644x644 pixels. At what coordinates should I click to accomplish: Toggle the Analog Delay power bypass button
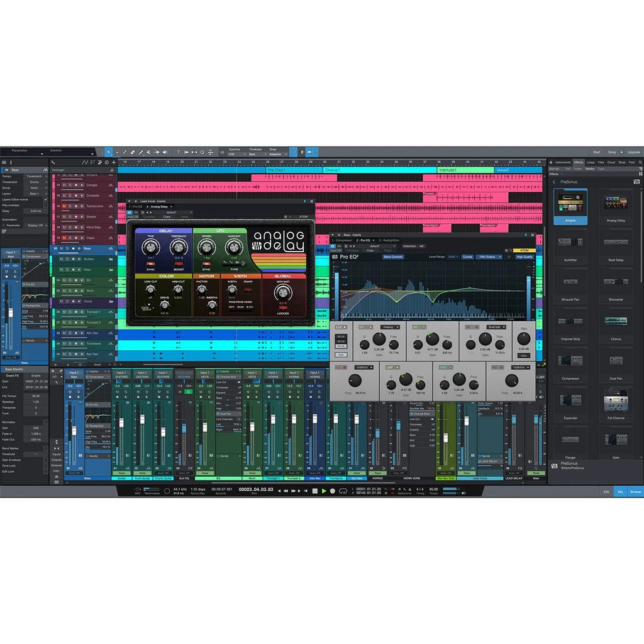point(130,213)
